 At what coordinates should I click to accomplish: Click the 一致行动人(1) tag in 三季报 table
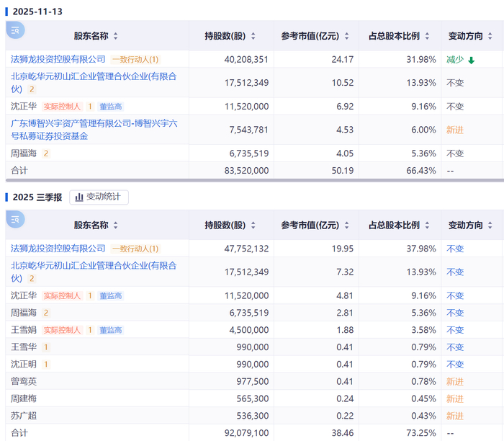point(135,249)
